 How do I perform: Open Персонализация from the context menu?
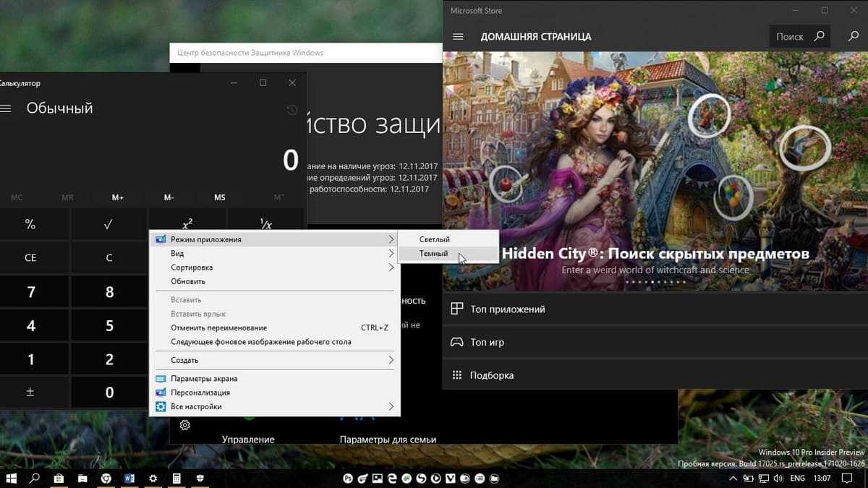pyautogui.click(x=200, y=393)
